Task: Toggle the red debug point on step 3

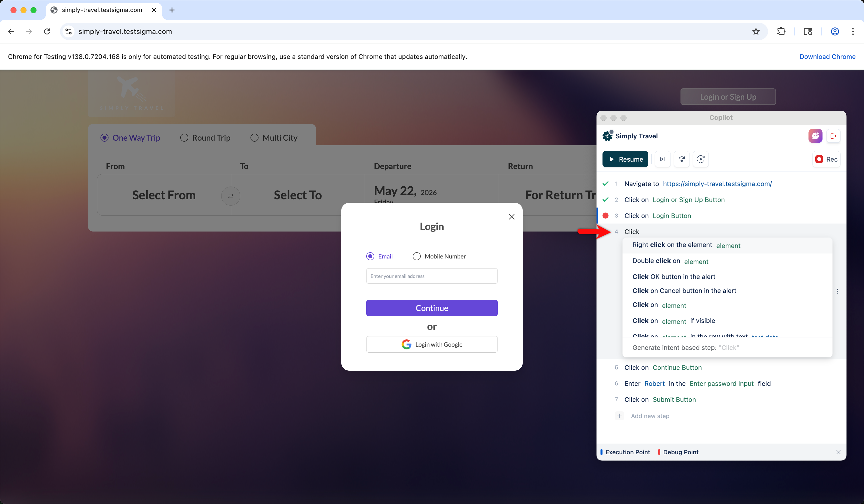Action: click(605, 216)
